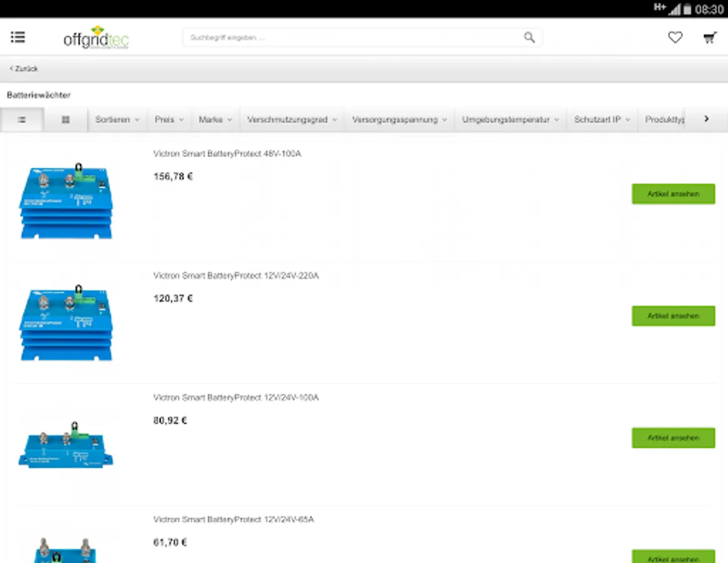
Task: Tap the battery status icon
Action: coord(687,9)
